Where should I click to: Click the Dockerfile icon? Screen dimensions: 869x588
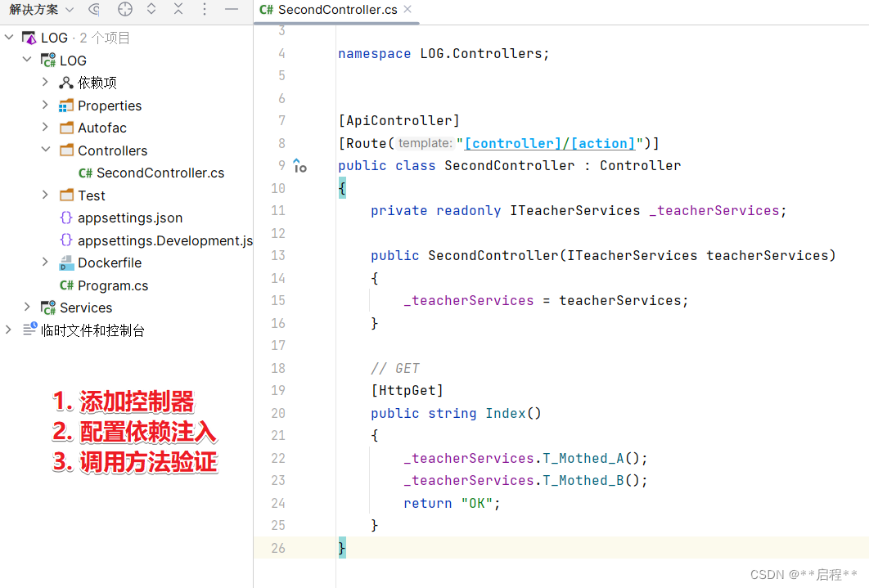click(x=66, y=263)
